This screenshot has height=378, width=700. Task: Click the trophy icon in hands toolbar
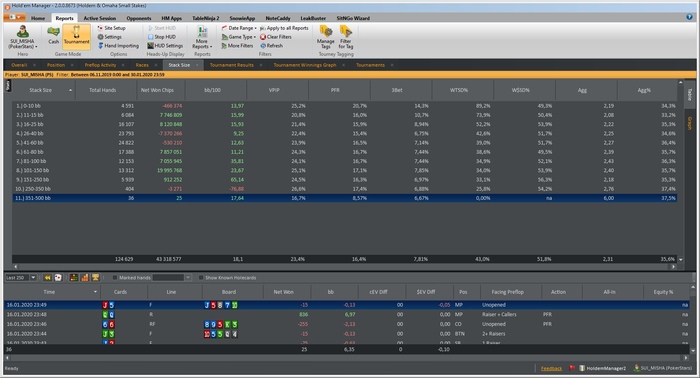(x=96, y=278)
